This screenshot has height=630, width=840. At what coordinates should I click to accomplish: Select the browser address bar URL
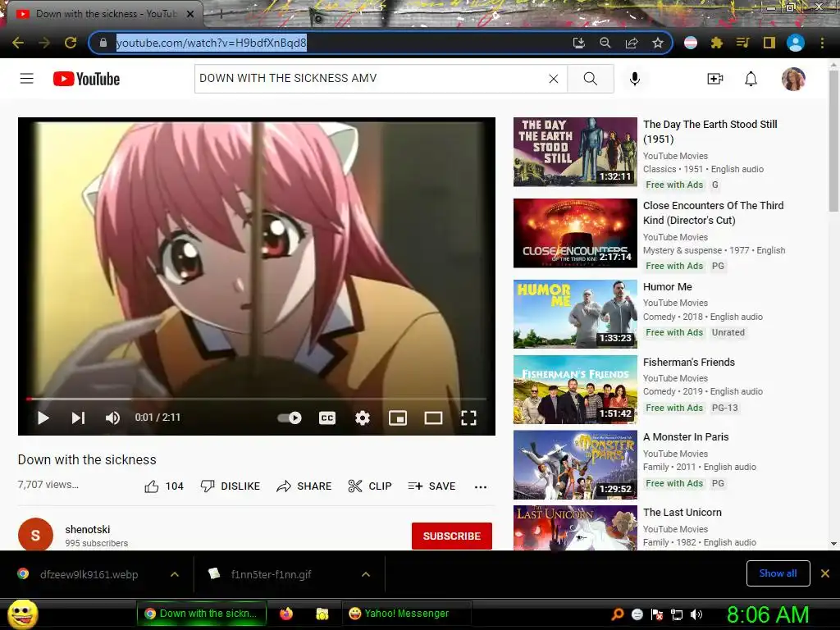(212, 43)
